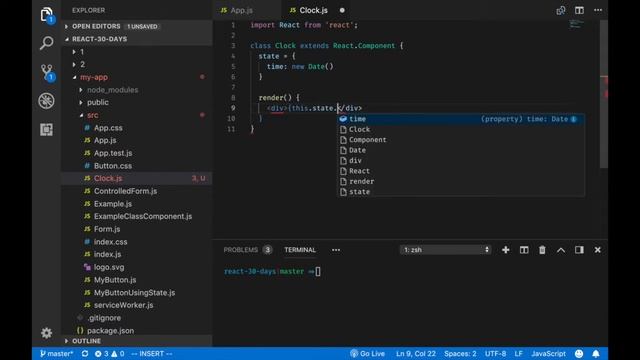
Task: Click the editor vertical scrollbar
Action: (x=604, y=94)
